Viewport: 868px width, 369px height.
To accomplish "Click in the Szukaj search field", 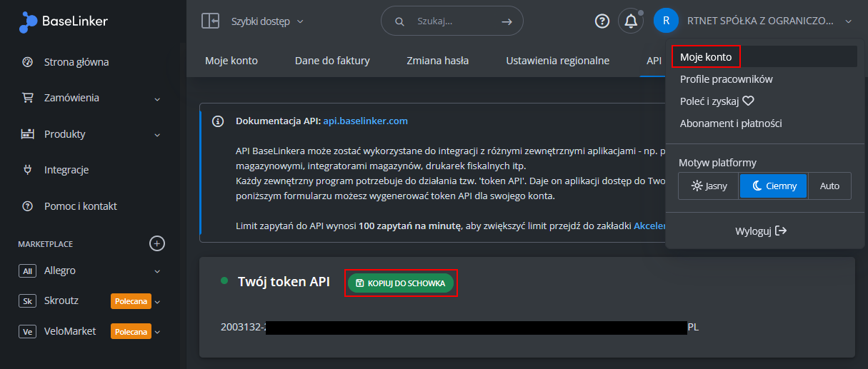I will click(x=452, y=21).
